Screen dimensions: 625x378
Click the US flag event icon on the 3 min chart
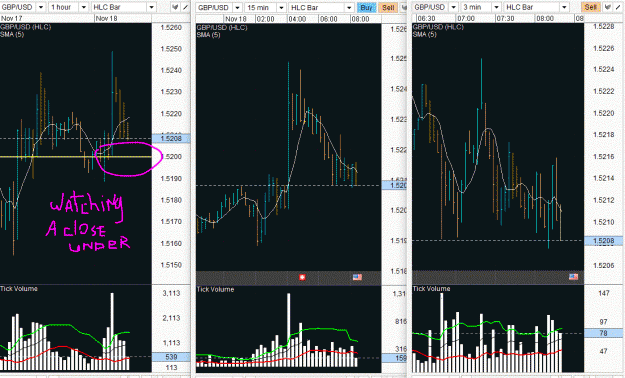pyautogui.click(x=573, y=277)
